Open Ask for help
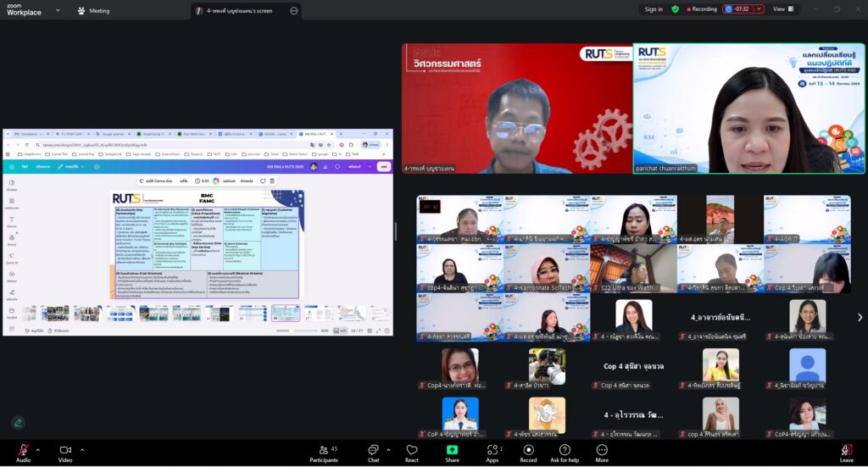Viewport: 868px width, 467px height. 565,453
